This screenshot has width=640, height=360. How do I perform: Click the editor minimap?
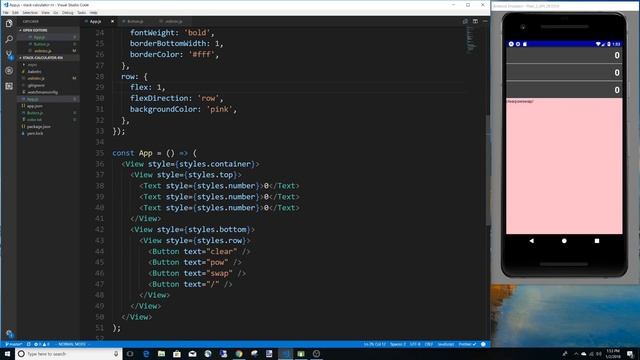[471, 40]
